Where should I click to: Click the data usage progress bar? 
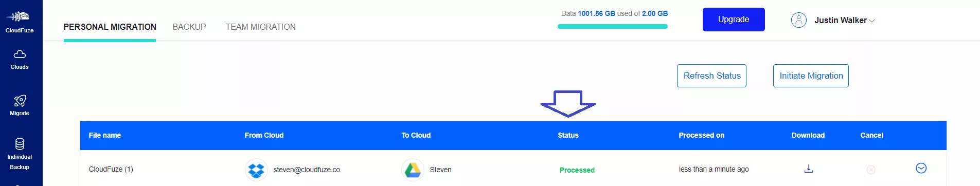tap(613, 26)
